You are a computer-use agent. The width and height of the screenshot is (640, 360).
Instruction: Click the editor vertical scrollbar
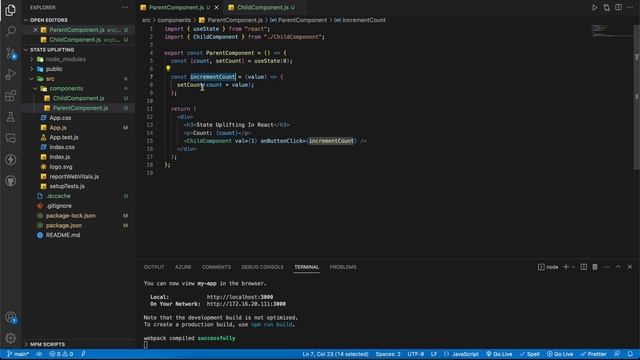[636, 97]
